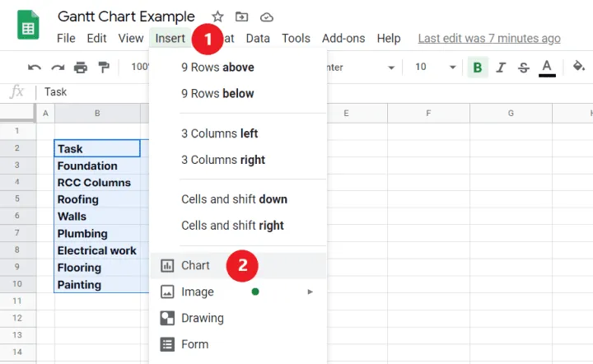Open the Edit menu
The image size is (593, 364).
(x=96, y=38)
